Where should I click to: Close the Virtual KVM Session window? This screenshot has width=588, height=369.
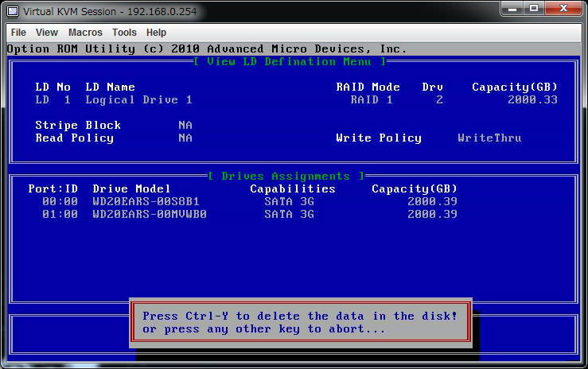tap(563, 9)
